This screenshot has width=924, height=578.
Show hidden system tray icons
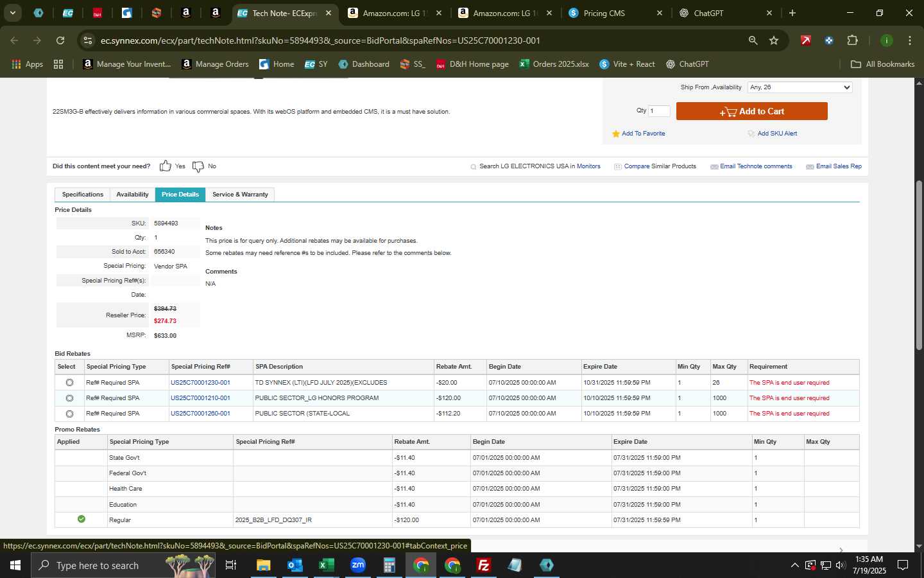794,565
